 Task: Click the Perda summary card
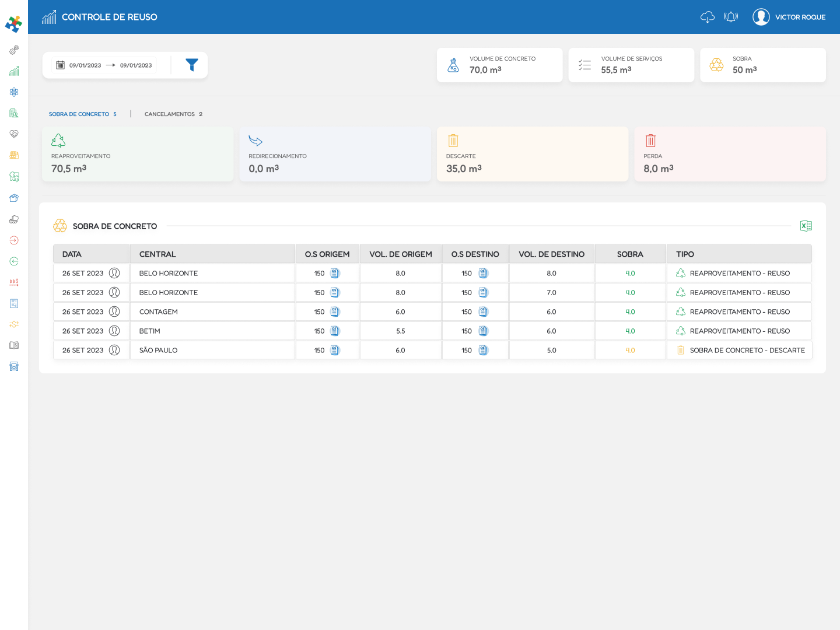729,155
